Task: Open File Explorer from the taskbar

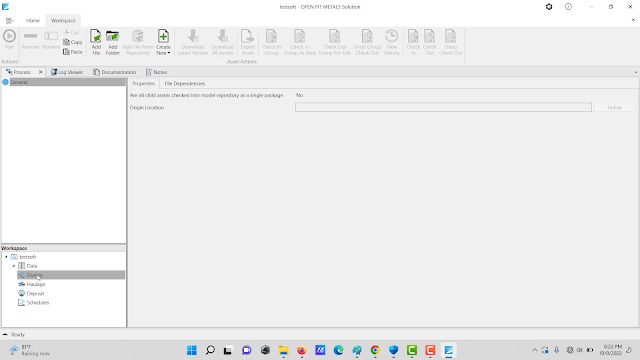Action: (283, 350)
